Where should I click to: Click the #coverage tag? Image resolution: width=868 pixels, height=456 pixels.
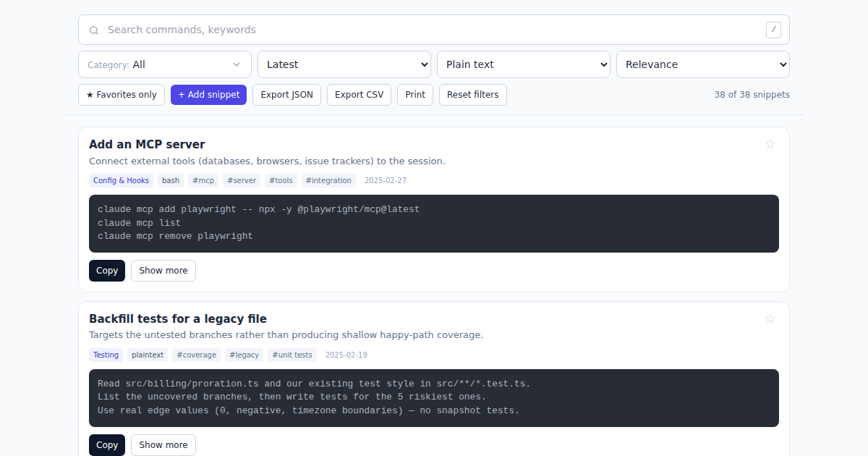click(197, 355)
